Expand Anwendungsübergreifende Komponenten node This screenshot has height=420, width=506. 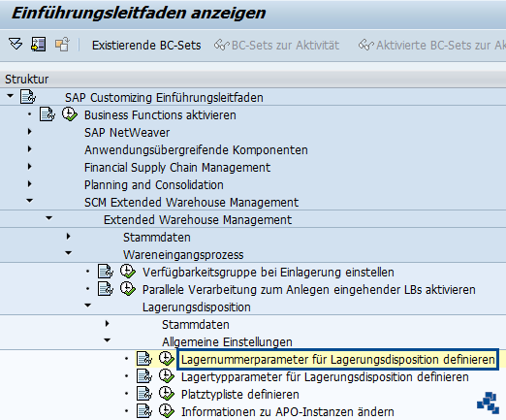[x=30, y=149]
